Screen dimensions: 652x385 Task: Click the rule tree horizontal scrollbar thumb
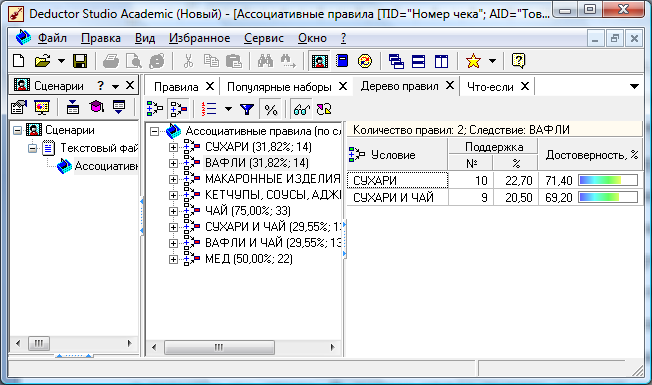click(219, 347)
